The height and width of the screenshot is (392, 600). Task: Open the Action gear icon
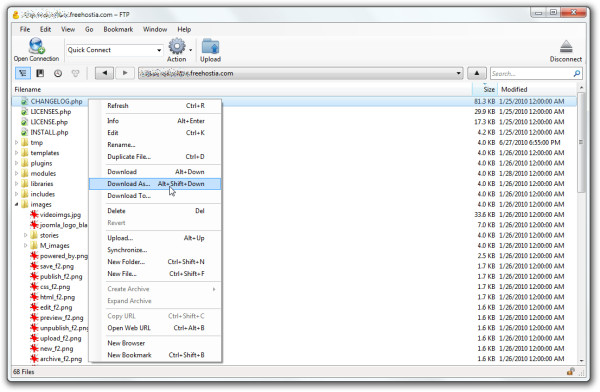coord(176,46)
